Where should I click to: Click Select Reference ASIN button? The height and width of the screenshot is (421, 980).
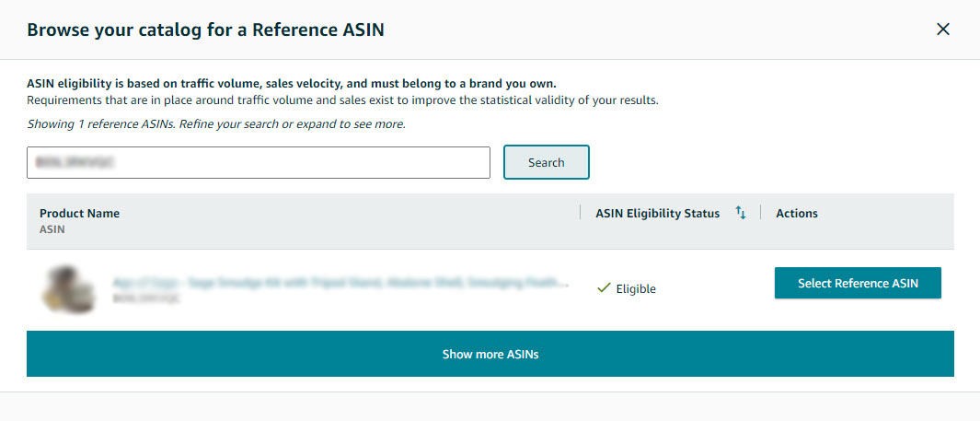858,283
